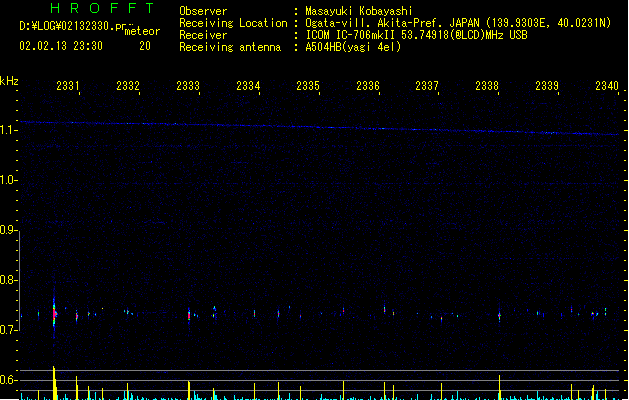Click the meteor count value 20

pos(145,46)
